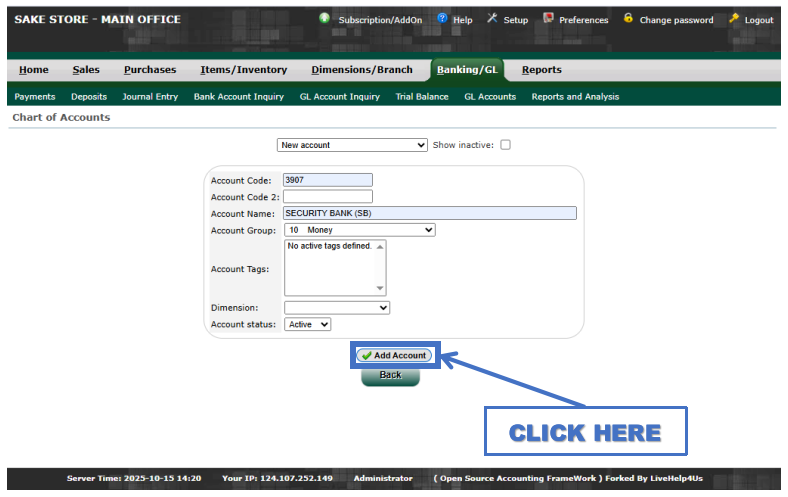Image resolution: width=788 pixels, height=497 pixels.
Task: Click the Account Code 2 field
Action: click(327, 197)
